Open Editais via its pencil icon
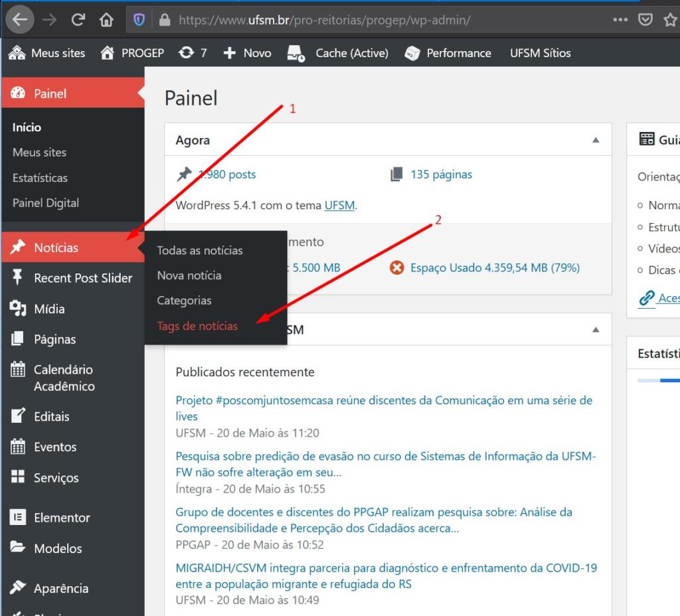The height and width of the screenshot is (616, 680). click(18, 416)
